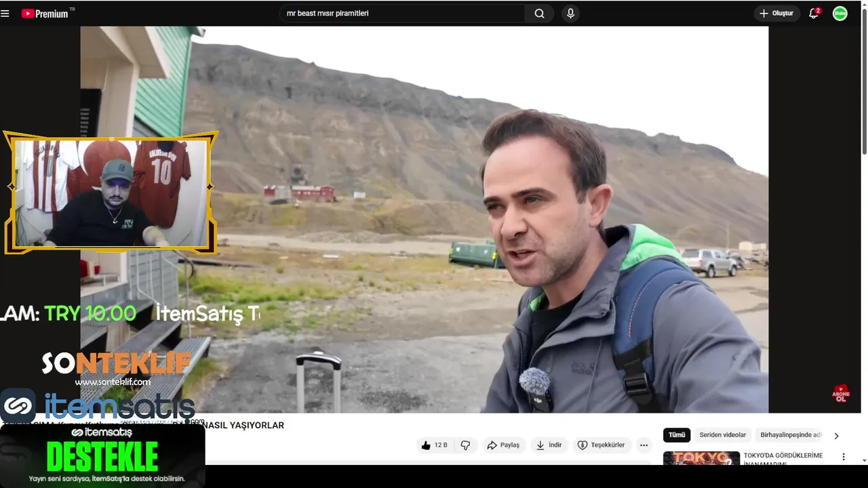868x488 pixels.
Task: Click the magnifier search button
Action: pyautogui.click(x=539, y=14)
